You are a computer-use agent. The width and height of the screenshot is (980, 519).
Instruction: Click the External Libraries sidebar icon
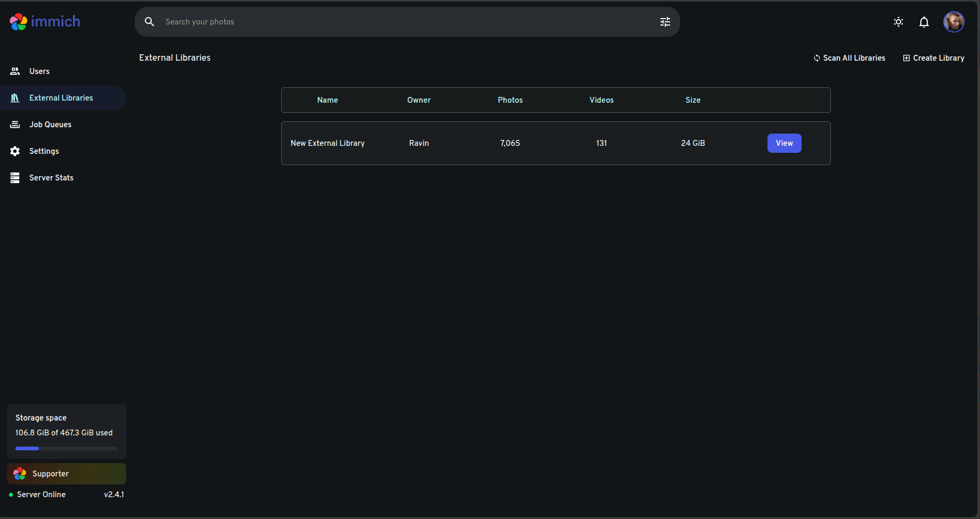[15, 98]
